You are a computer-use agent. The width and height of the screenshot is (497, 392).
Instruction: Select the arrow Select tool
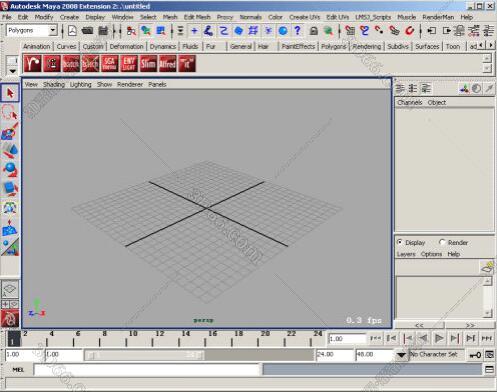(x=10, y=93)
